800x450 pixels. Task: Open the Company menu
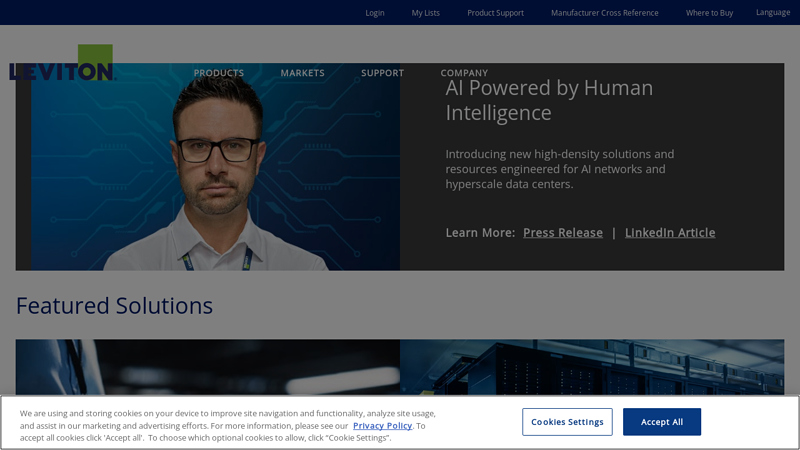(464, 73)
